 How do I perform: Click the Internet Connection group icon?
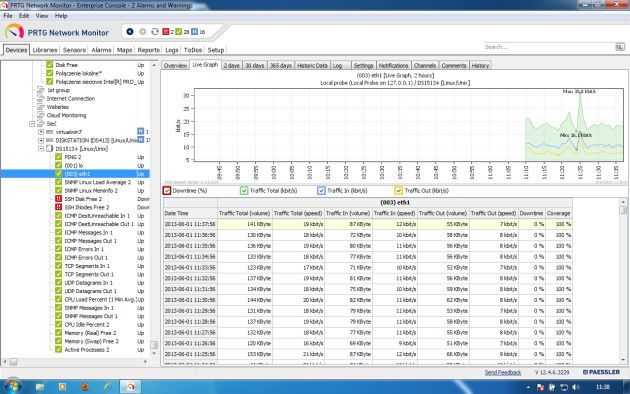tap(40, 98)
